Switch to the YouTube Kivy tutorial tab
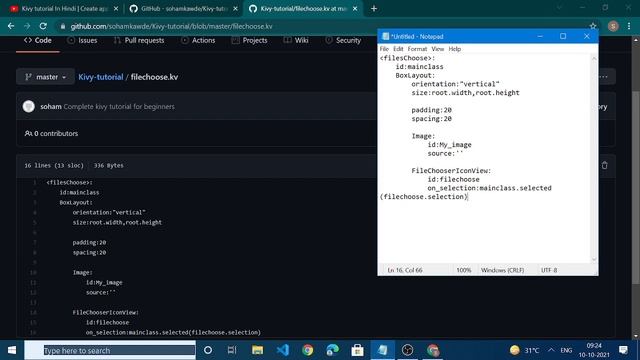Image resolution: width=640 pixels, height=360 pixels. [x=64, y=9]
